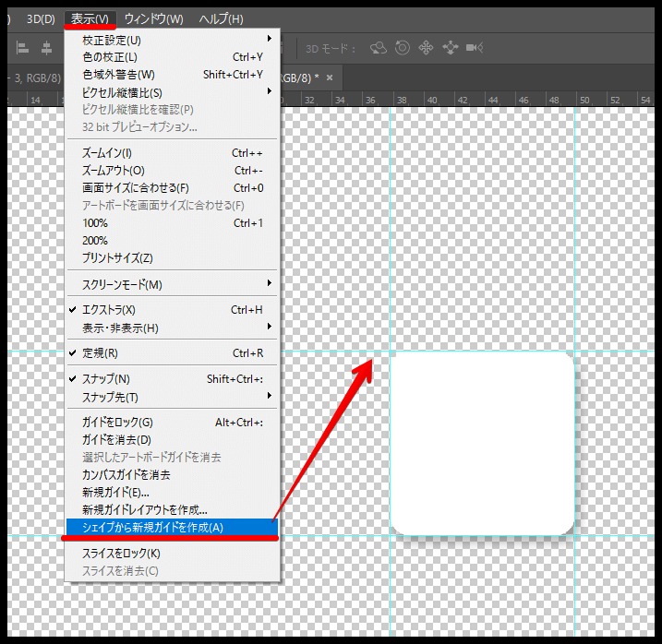662x644 pixels.
Task: Toggle the スナップ(N) snap option
Action: (x=106, y=379)
